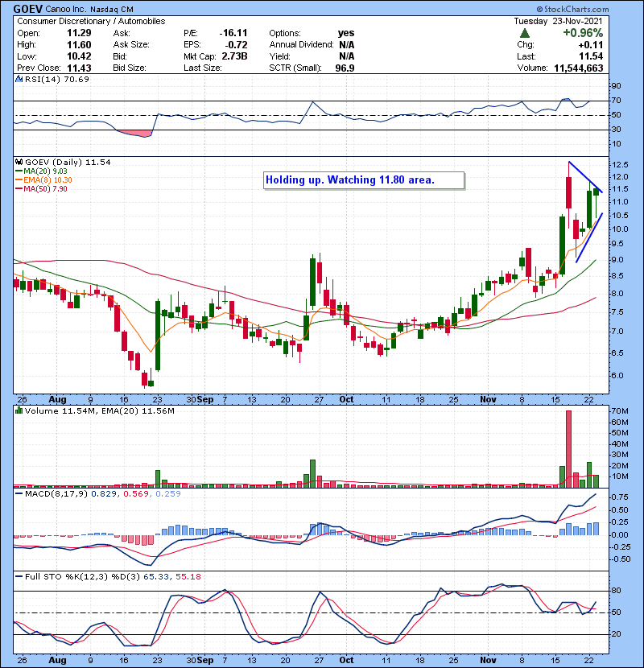Click the Bid Size label
The width and height of the screenshot is (644, 668).
[130, 68]
